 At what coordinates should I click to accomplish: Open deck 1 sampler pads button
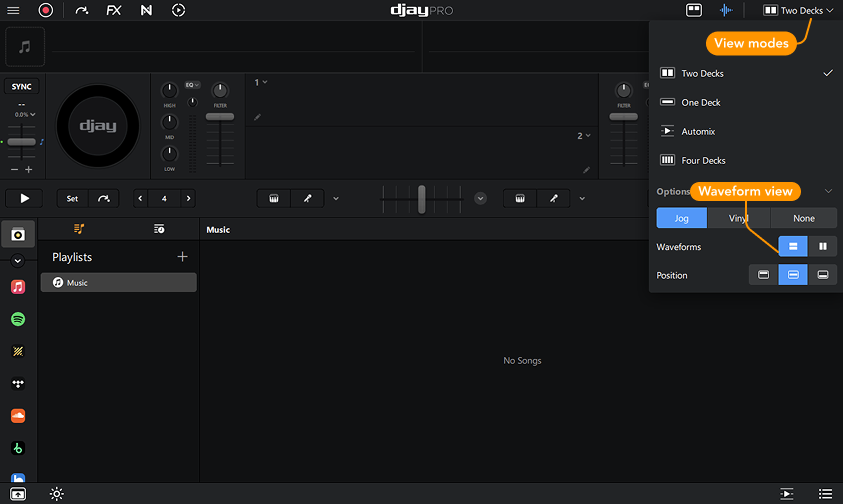pyautogui.click(x=274, y=198)
